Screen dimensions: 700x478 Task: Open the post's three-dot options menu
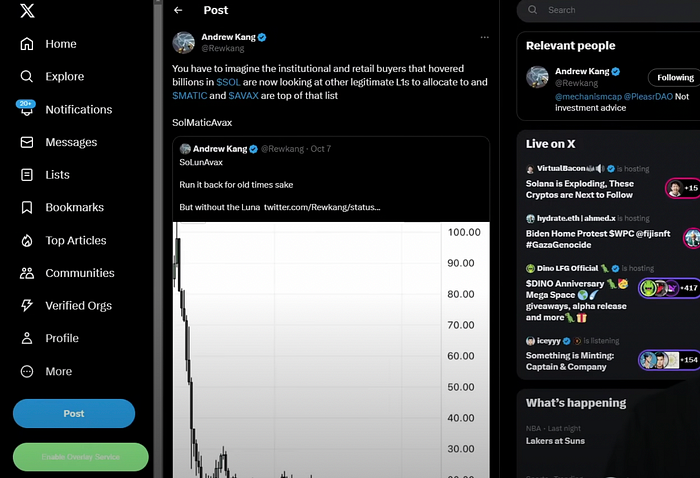tap(485, 37)
